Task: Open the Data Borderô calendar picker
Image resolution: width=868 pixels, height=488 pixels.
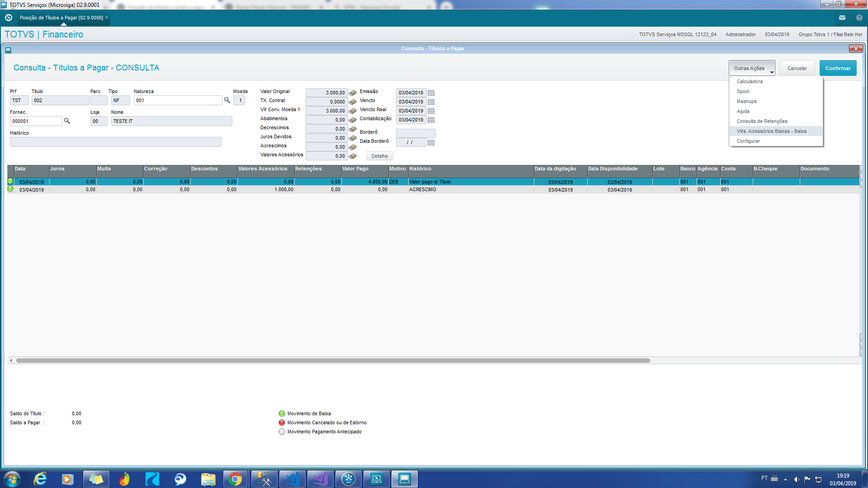Action: (431, 142)
